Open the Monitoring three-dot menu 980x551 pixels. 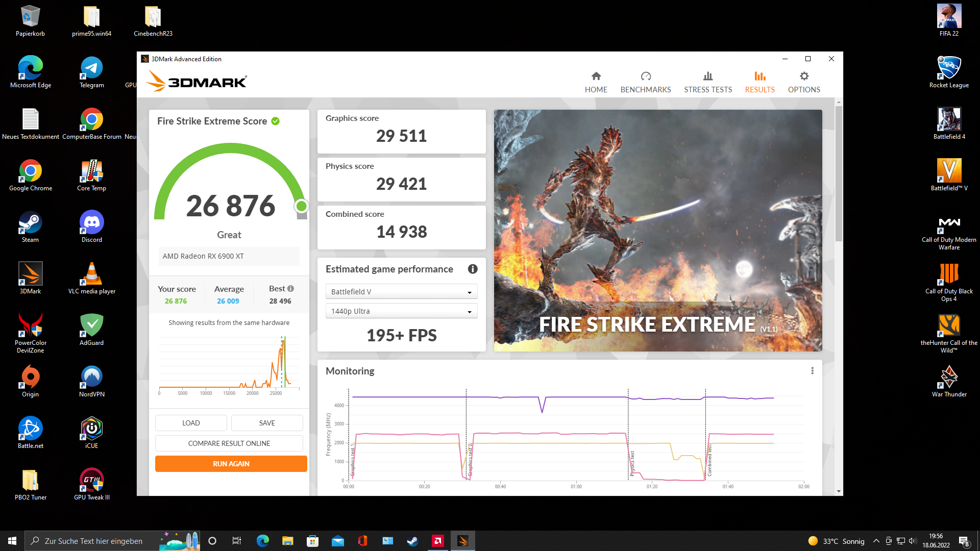[x=812, y=371]
